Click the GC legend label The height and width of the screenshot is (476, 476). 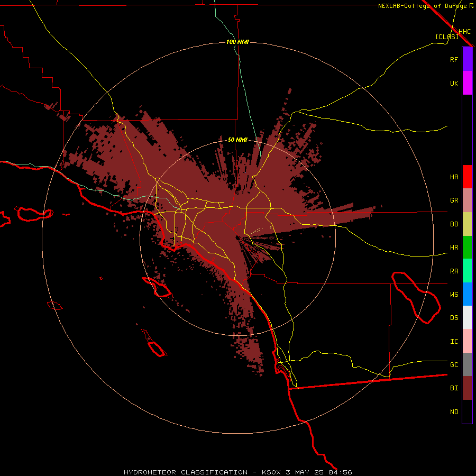454,365
